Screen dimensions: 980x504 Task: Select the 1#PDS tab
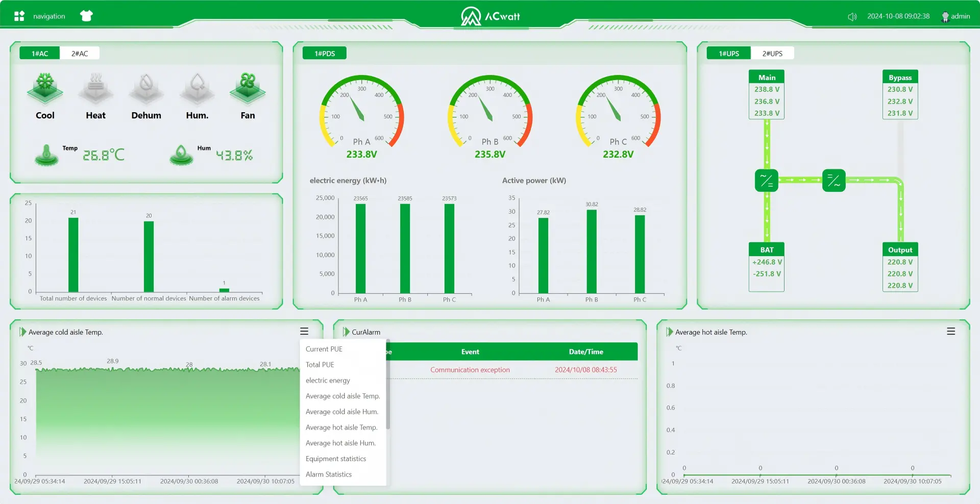[325, 53]
